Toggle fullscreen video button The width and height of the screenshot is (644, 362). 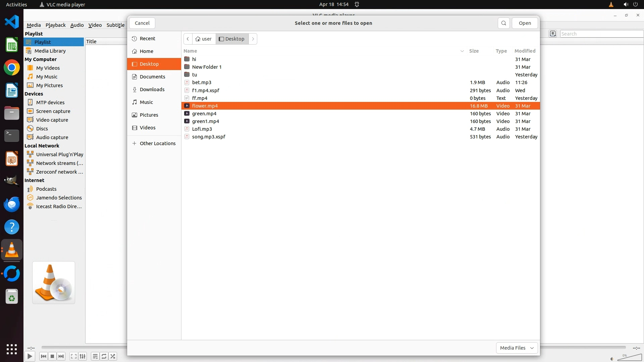pyautogui.click(x=74, y=356)
